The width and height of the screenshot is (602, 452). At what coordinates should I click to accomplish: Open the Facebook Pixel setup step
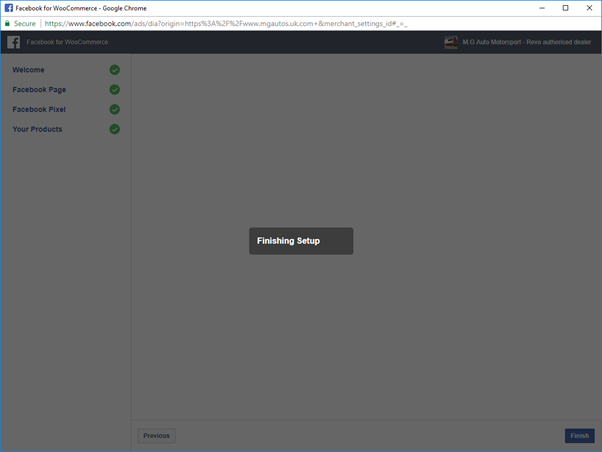[39, 109]
